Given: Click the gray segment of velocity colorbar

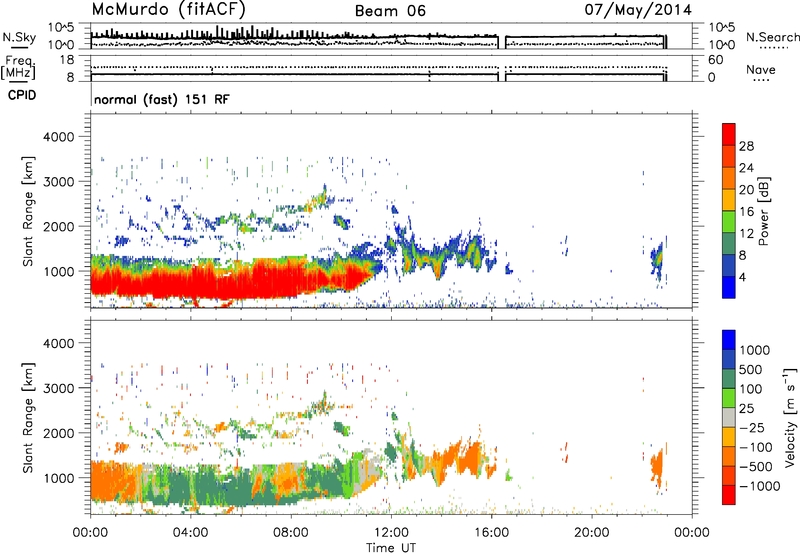Looking at the screenshot, I should (x=729, y=417).
